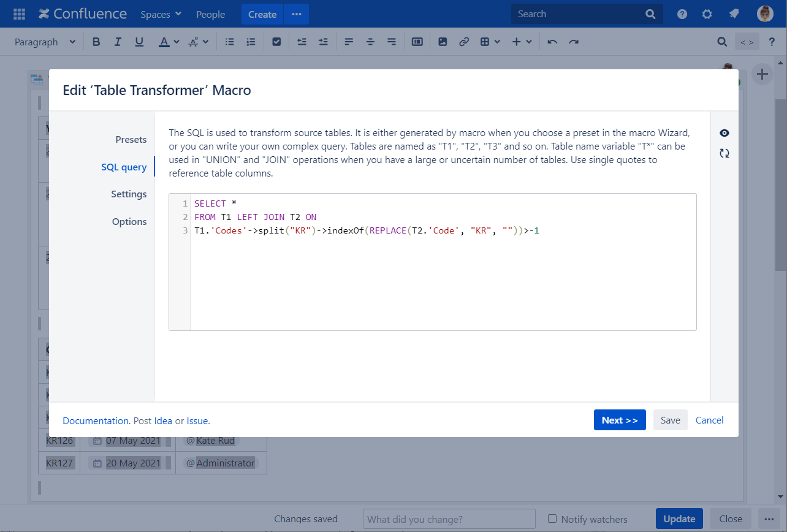Image resolution: width=787 pixels, height=532 pixels.
Task: Open the settings gear menu
Action: coord(707,14)
